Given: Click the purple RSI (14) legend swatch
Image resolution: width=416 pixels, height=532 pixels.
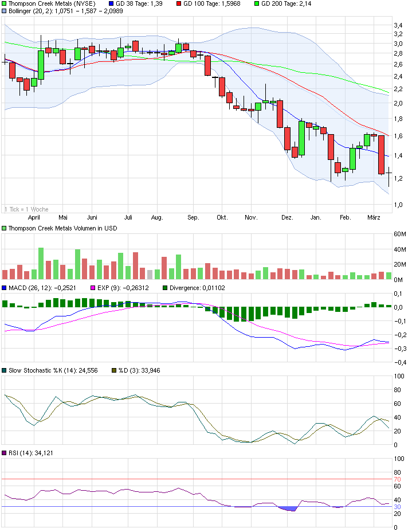Looking at the screenshot, I should coord(5,453).
